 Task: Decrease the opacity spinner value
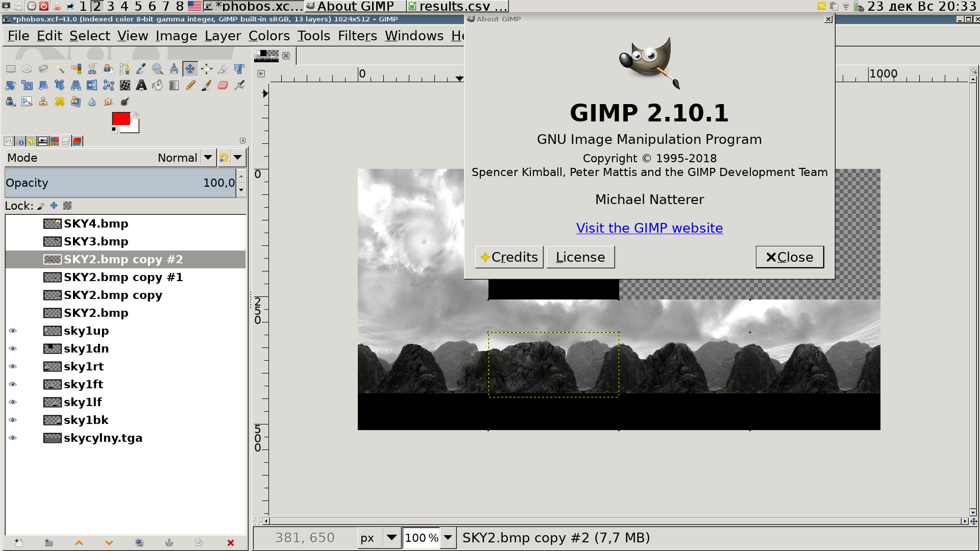241,190
